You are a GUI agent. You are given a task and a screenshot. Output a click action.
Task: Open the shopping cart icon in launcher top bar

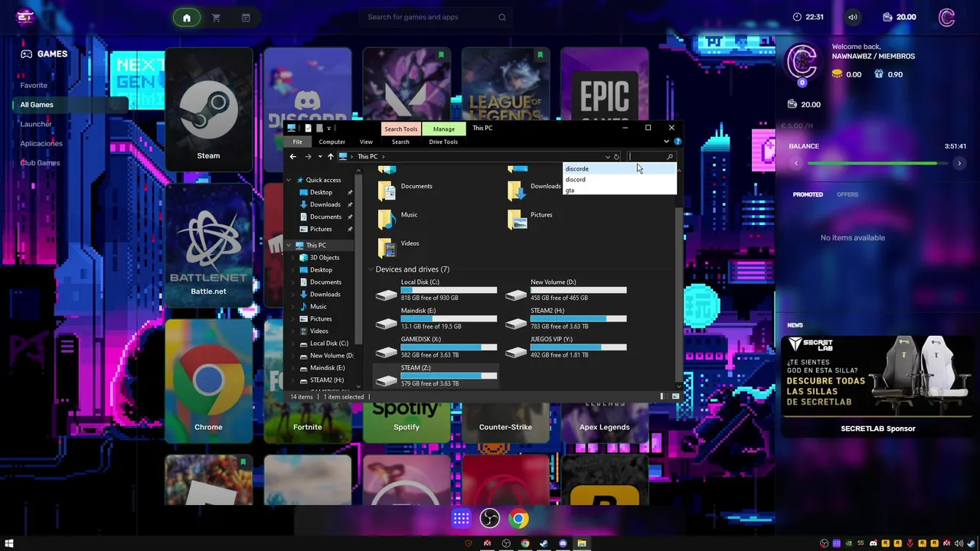point(216,18)
